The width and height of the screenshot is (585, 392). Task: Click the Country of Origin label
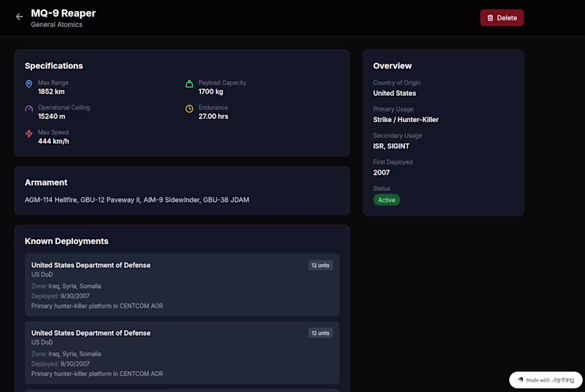coord(396,83)
